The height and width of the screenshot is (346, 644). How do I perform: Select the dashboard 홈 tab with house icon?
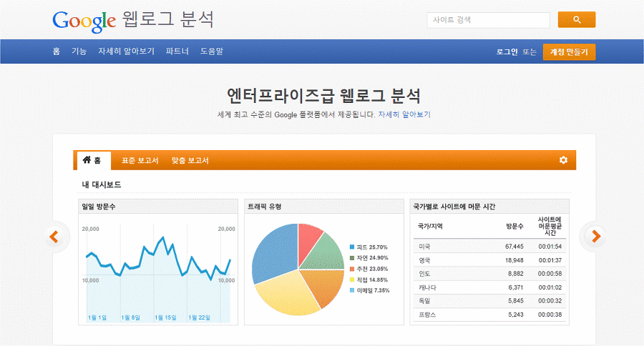(x=92, y=160)
